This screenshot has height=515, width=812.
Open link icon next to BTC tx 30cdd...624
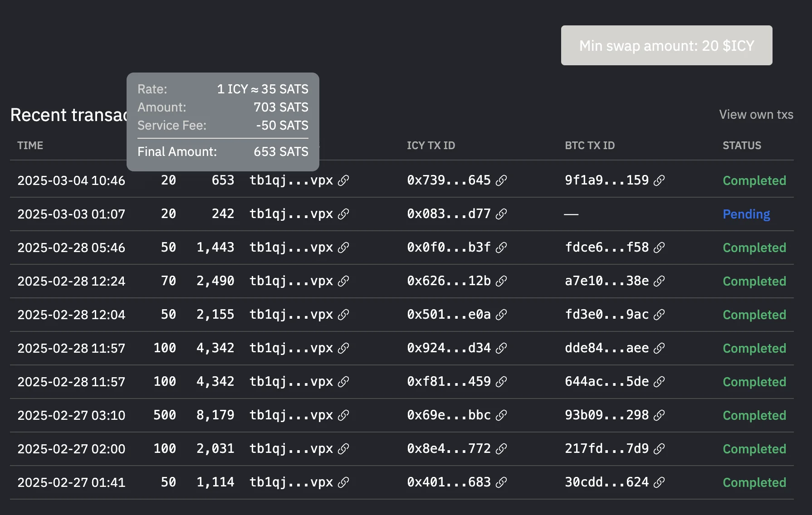[x=659, y=482]
